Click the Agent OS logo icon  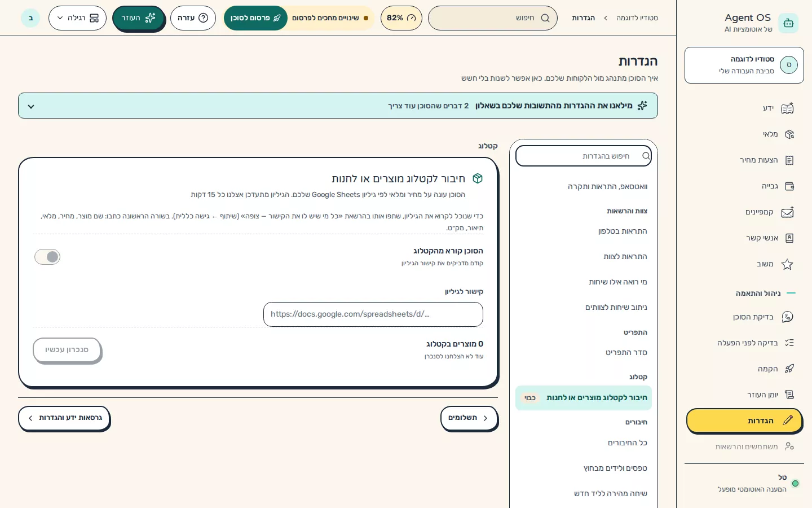click(x=788, y=23)
